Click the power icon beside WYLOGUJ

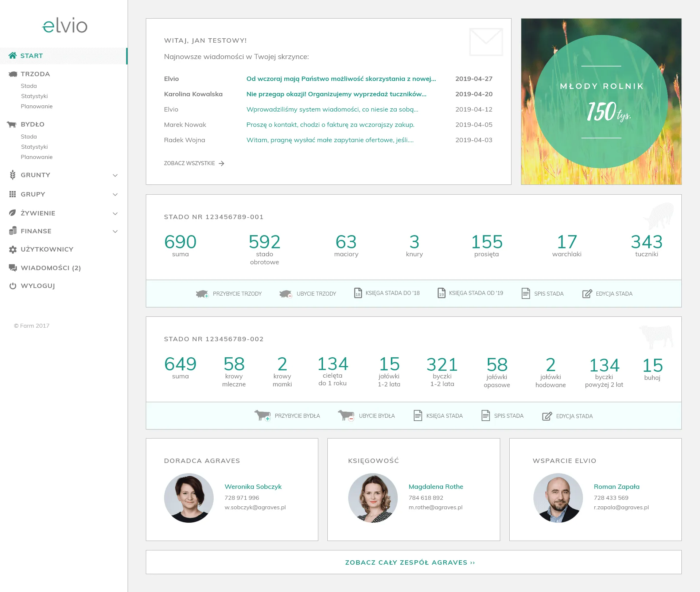[13, 286]
